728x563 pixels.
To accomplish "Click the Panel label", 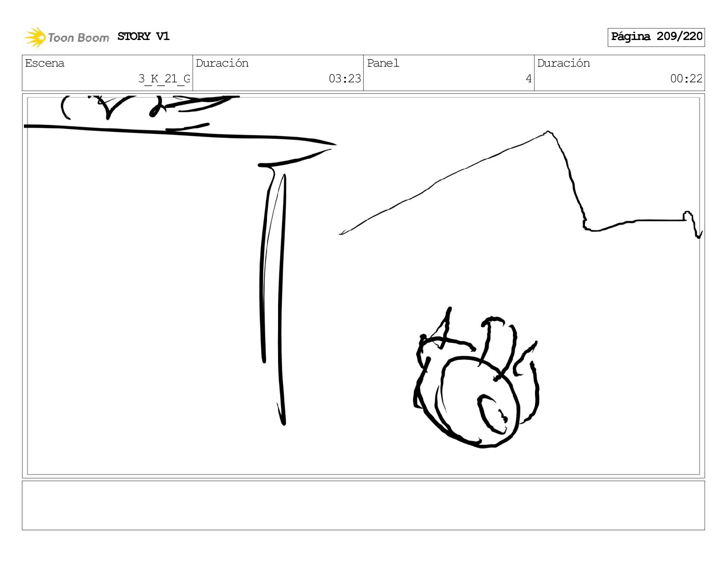I will coord(383,63).
